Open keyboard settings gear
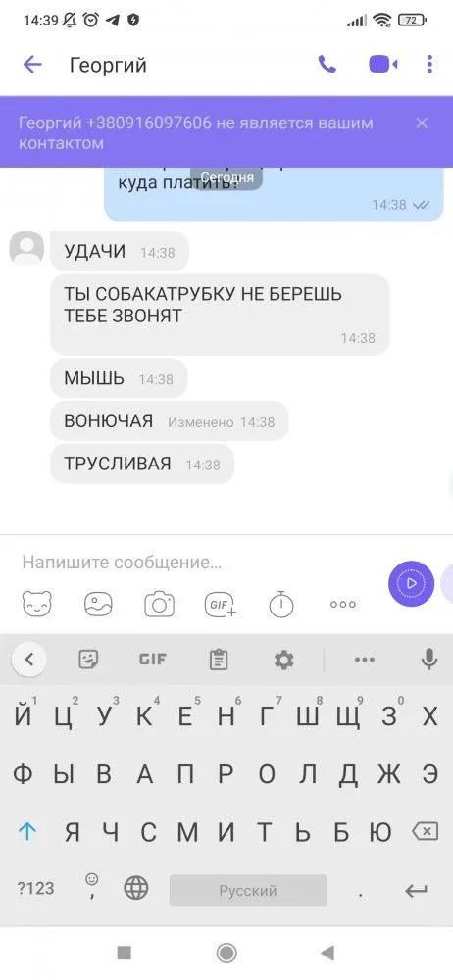The image size is (453, 980). point(284,660)
